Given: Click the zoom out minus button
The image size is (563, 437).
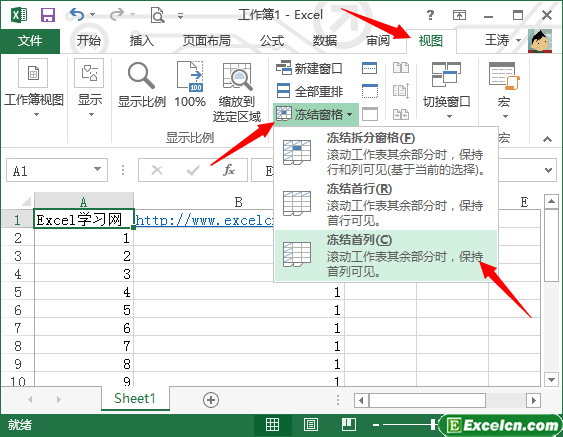Looking at the screenshot, I should pos(376,425).
